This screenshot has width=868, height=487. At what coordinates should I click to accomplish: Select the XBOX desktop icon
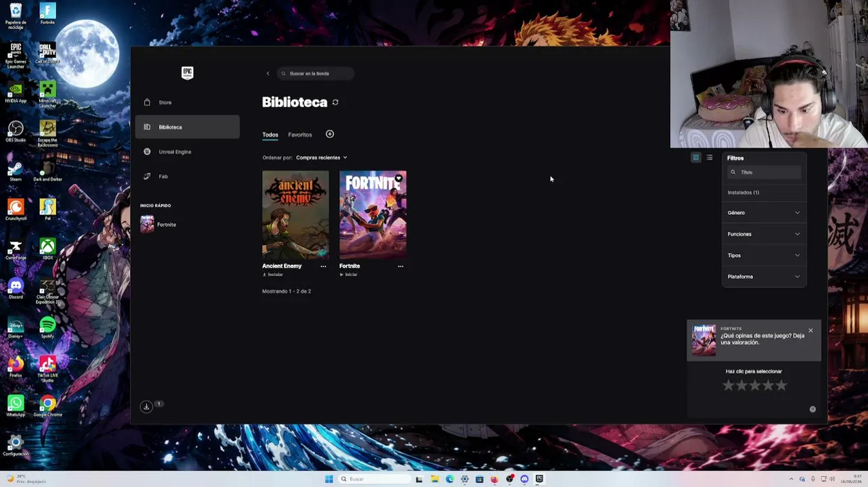(x=47, y=249)
